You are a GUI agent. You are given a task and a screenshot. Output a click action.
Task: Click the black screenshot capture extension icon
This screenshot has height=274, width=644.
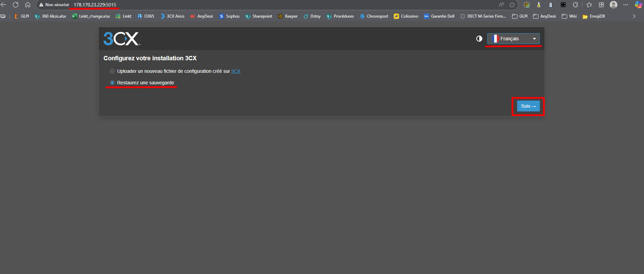point(563,5)
